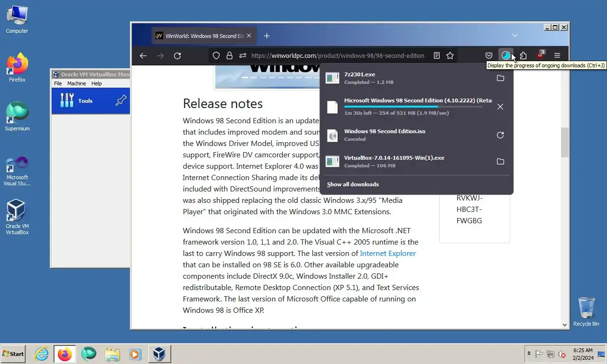This screenshot has height=364, width=607.
Task: Click Supermium icon in the taskbar
Action: point(89,354)
